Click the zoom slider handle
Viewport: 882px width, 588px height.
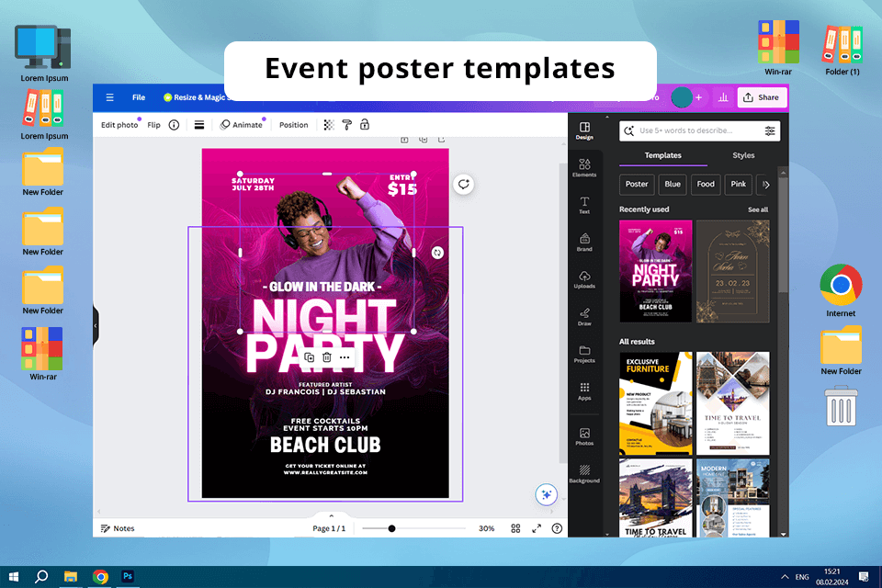click(391, 528)
